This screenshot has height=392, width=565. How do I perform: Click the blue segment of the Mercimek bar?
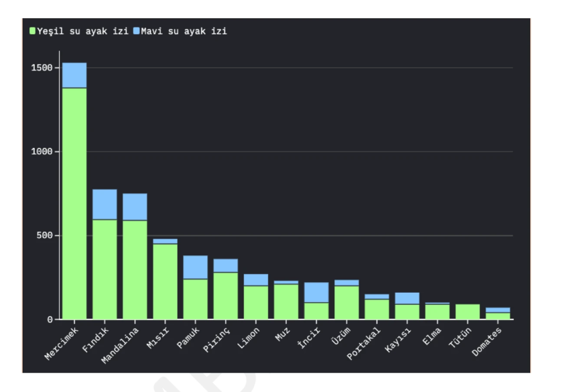[x=74, y=76]
